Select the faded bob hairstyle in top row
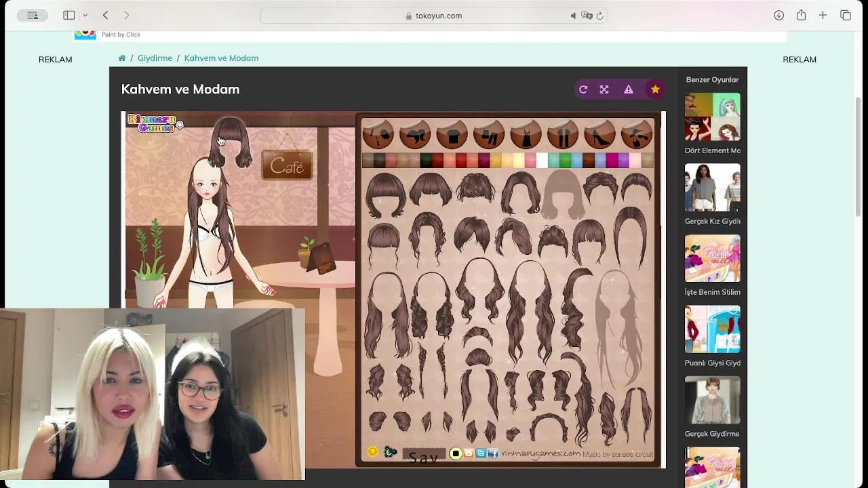Image resolution: width=868 pixels, height=488 pixels. (x=562, y=193)
